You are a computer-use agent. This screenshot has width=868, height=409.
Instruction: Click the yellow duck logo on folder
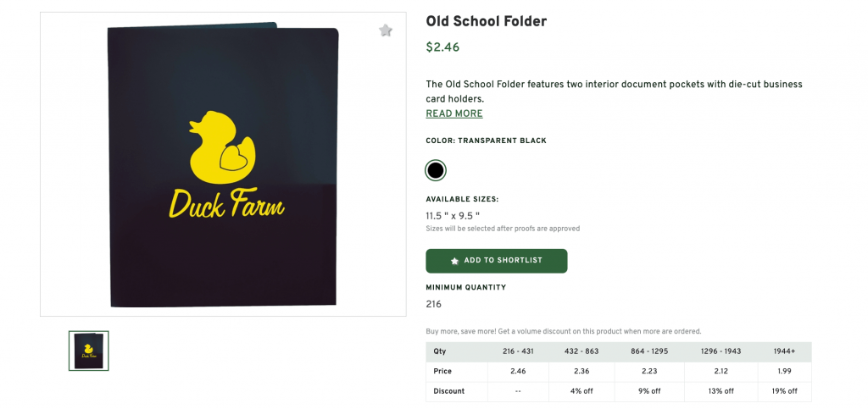click(x=220, y=146)
